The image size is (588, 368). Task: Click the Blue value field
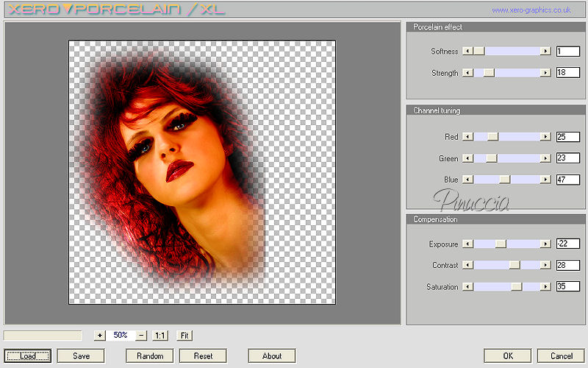tap(567, 180)
